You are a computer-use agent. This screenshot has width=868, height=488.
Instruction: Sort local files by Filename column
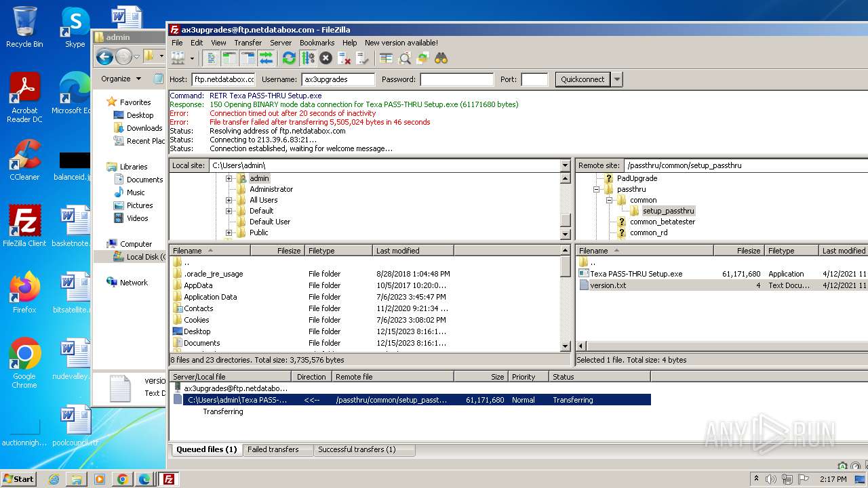tap(210, 251)
